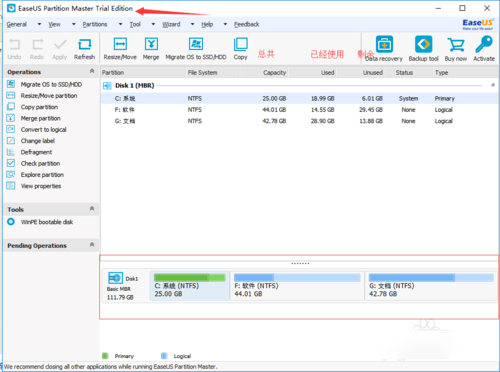This screenshot has width=500, height=372.
Task: Expand the View menu dropdown arrow
Action: coord(74,24)
